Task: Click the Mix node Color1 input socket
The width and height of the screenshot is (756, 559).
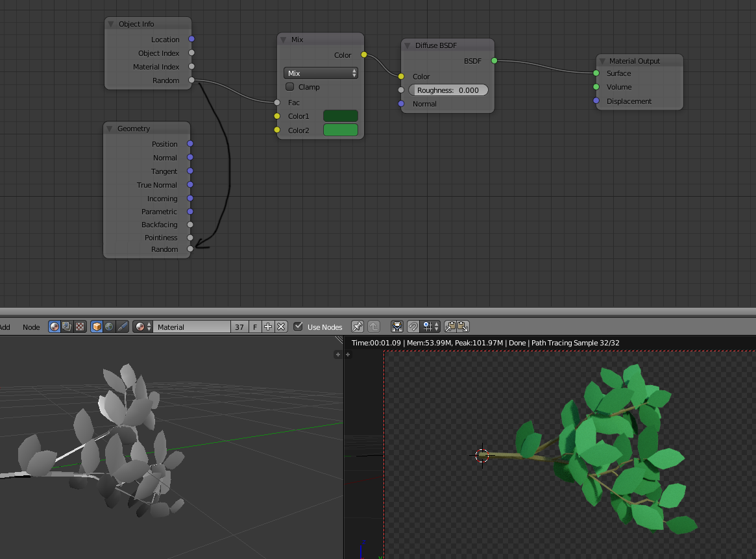Action: 276,116
